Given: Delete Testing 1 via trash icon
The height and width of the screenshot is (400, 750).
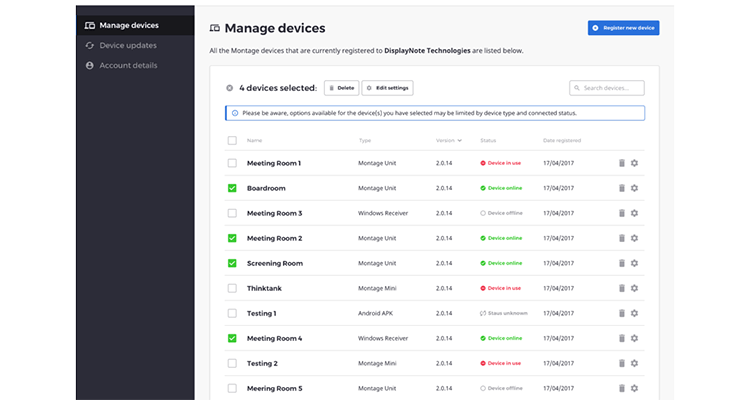Looking at the screenshot, I should (622, 313).
